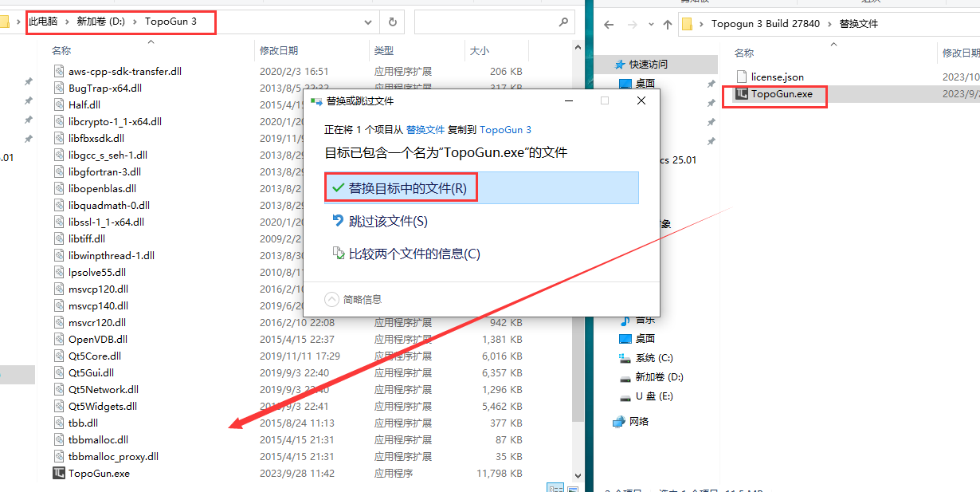Click 此电脑 in the address breadcrumb
This screenshot has height=492, width=980.
coord(43,22)
